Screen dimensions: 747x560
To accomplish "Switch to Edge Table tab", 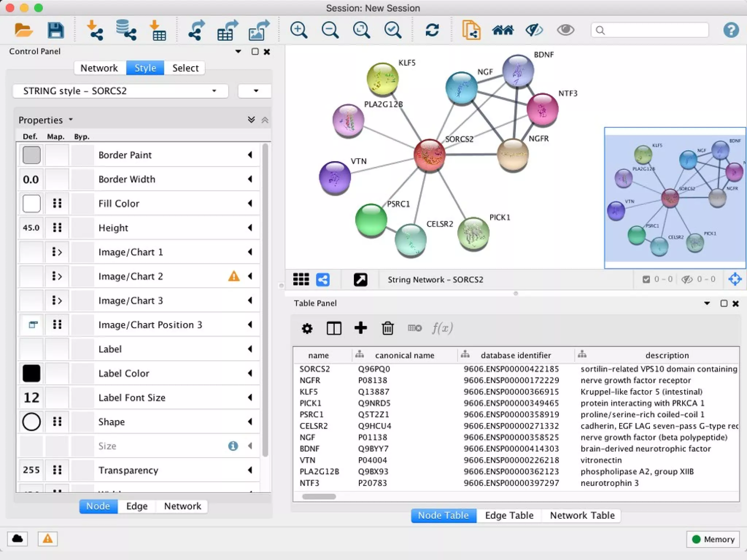I will (x=509, y=515).
